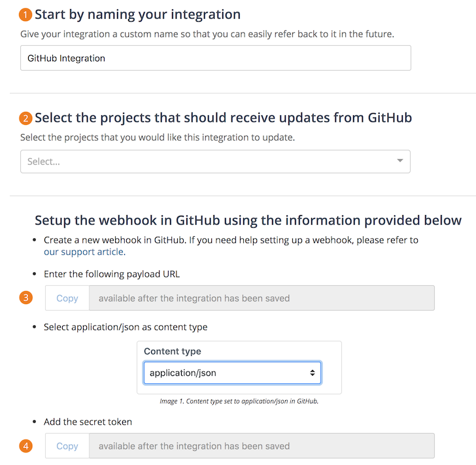Click the disabled secret token field
The height and width of the screenshot is (465, 476).
[x=261, y=446]
